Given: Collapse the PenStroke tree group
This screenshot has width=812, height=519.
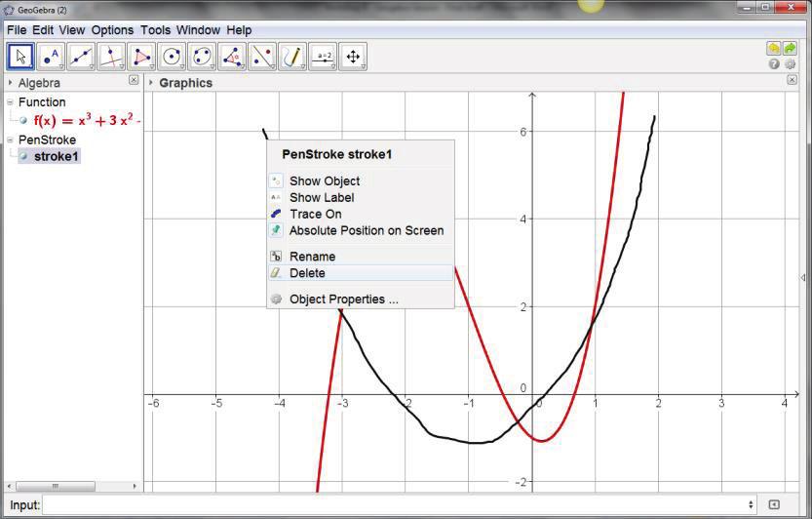Looking at the screenshot, I should (10, 140).
